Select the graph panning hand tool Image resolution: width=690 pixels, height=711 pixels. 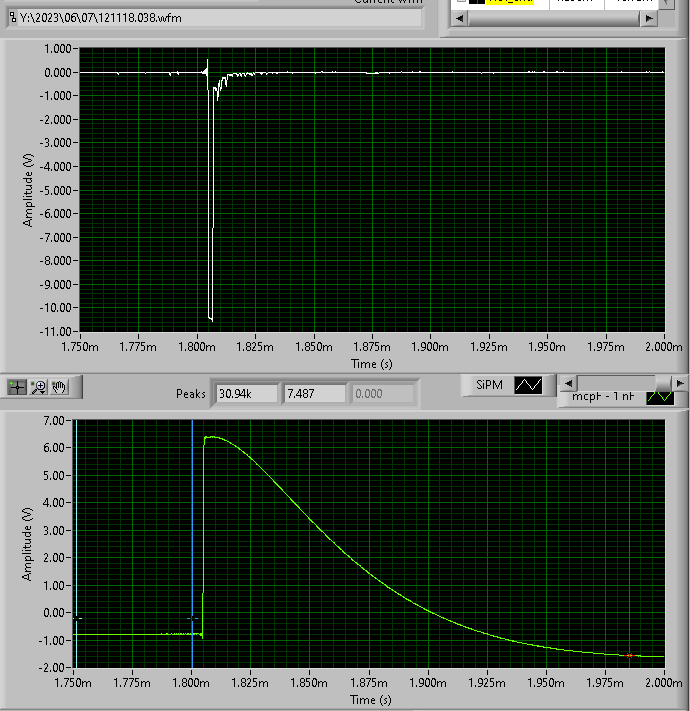tap(59, 387)
